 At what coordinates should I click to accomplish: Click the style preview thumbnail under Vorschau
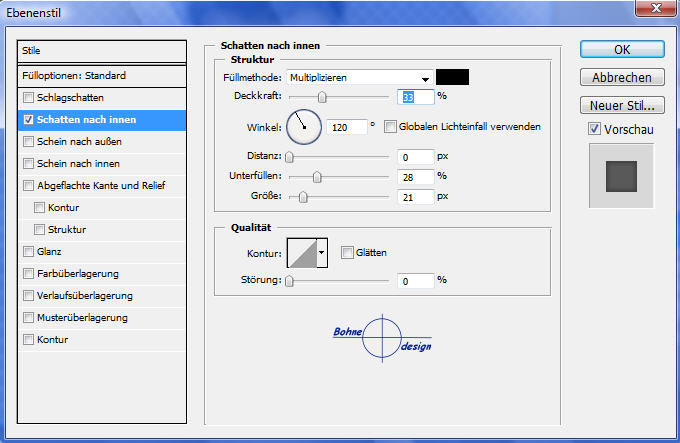(621, 176)
